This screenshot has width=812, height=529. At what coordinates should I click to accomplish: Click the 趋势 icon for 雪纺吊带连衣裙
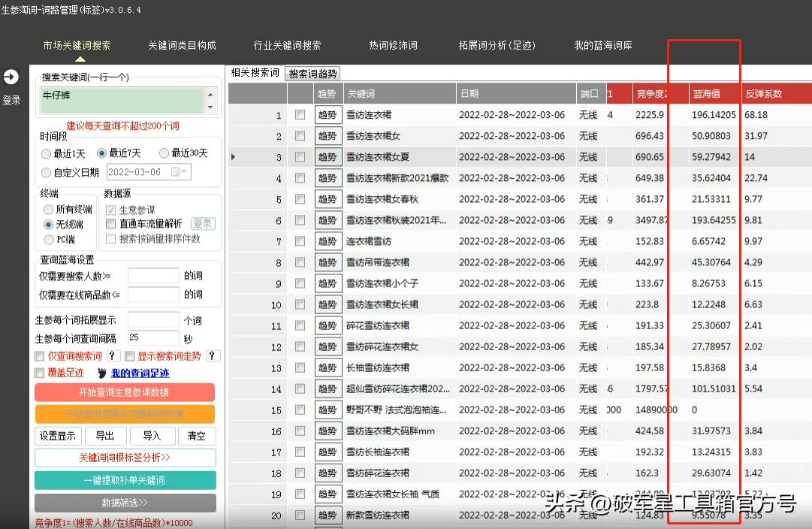coord(328,262)
